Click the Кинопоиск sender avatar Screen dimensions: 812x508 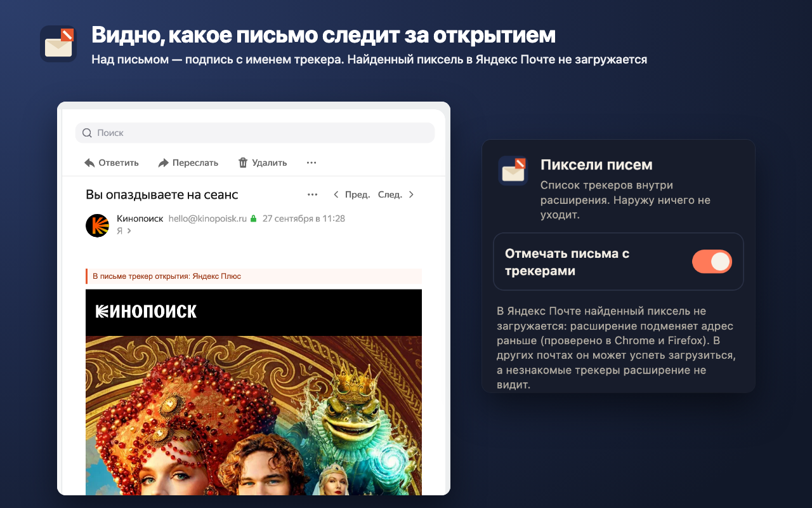[98, 225]
